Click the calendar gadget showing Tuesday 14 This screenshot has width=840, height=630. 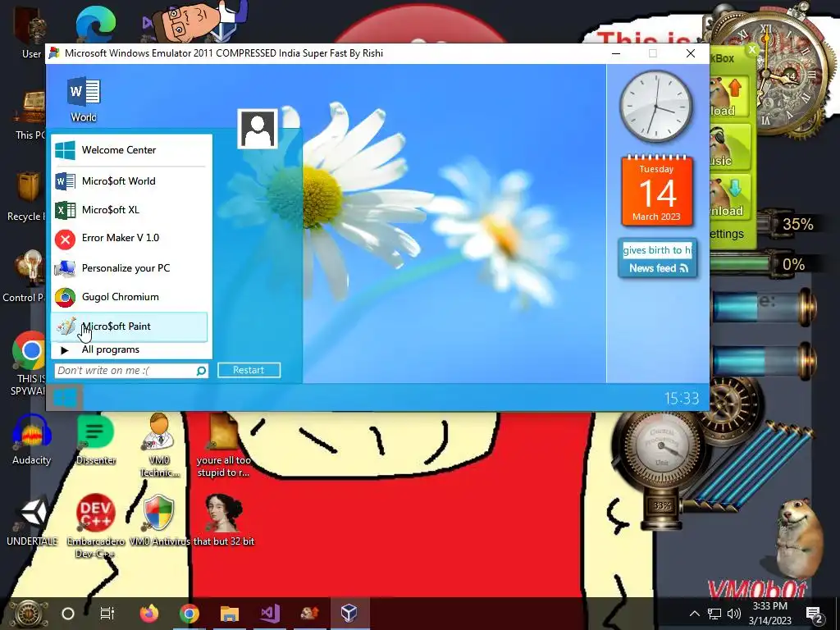657,190
